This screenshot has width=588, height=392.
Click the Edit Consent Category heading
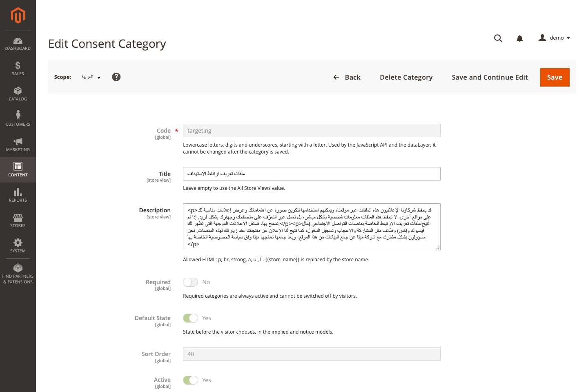[107, 44]
